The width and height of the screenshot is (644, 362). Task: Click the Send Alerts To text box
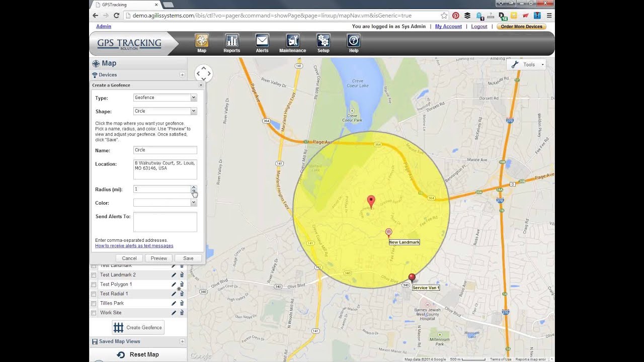point(165,222)
